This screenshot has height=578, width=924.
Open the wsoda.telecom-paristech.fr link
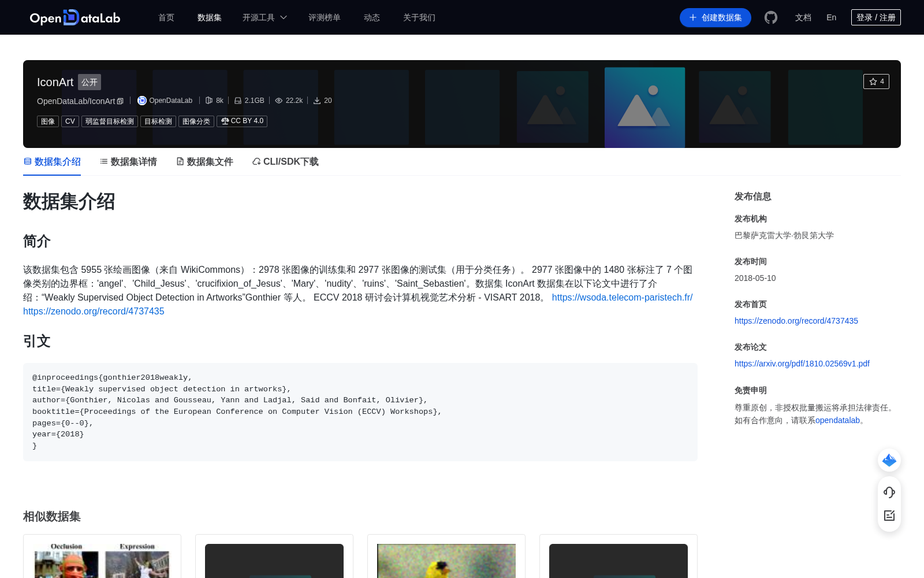click(622, 297)
